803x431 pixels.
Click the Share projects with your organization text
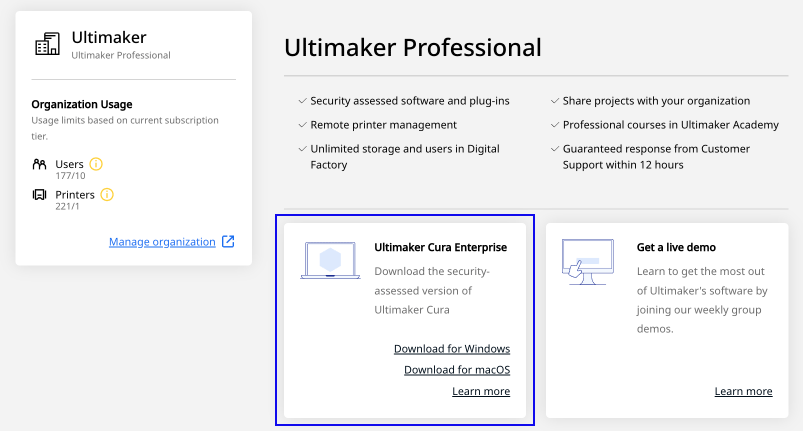(656, 101)
